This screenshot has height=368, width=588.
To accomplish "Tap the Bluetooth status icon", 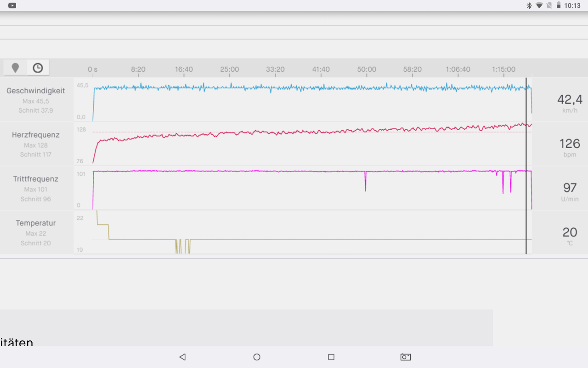I will pos(529,6).
